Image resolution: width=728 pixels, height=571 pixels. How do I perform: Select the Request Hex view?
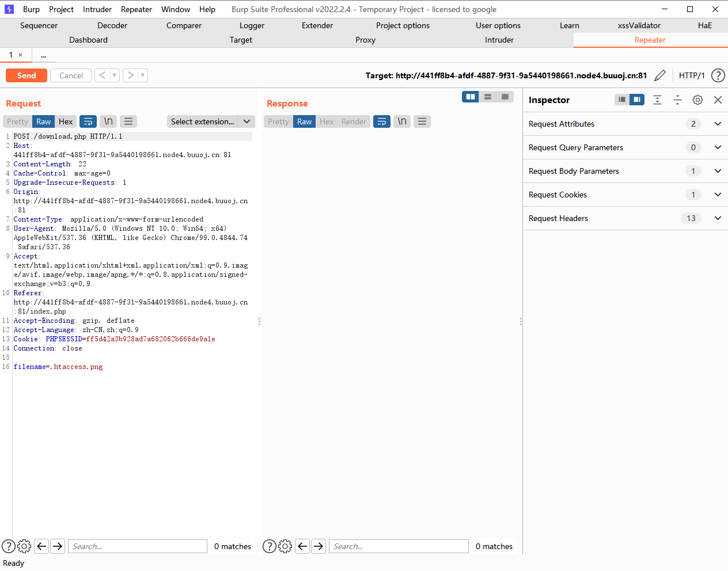pyautogui.click(x=66, y=121)
